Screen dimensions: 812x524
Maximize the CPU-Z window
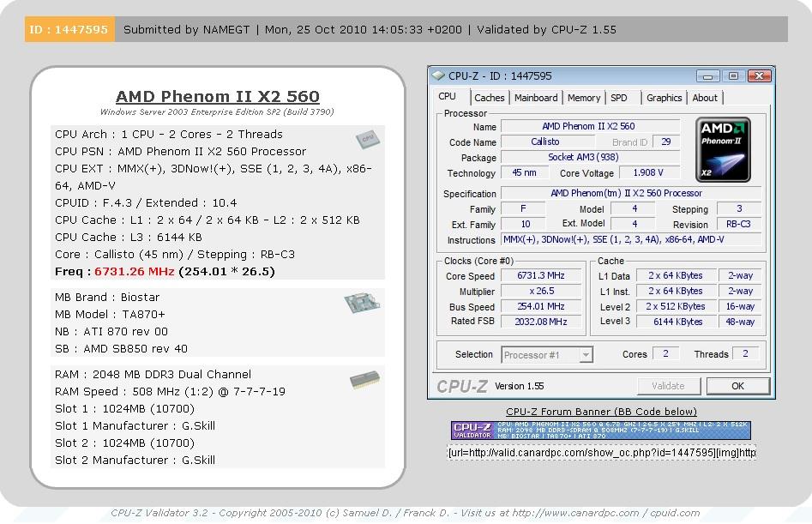pos(733,76)
